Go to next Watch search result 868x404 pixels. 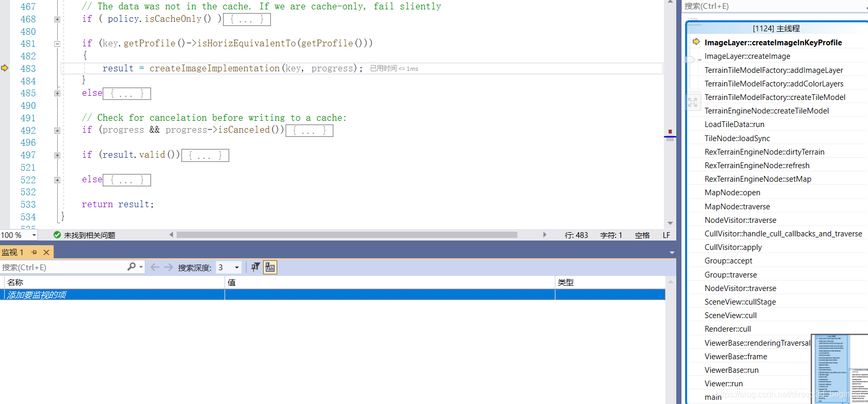(168, 267)
